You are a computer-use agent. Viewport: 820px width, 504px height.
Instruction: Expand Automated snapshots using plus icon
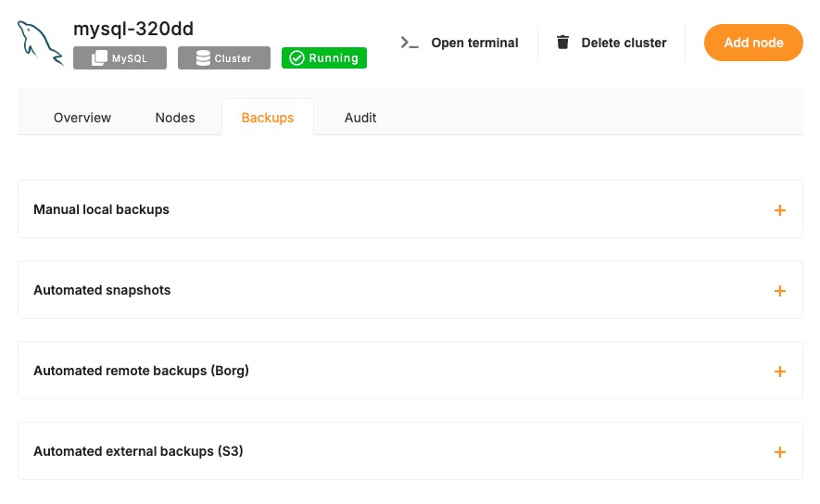coord(779,291)
